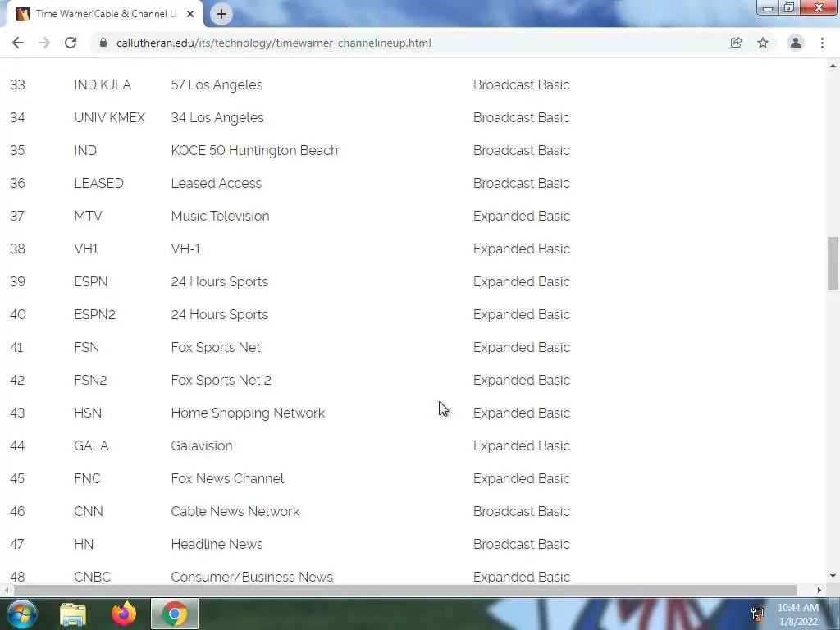Screen dimensions: 840x630
Task: View site security lock info
Action: point(103,43)
